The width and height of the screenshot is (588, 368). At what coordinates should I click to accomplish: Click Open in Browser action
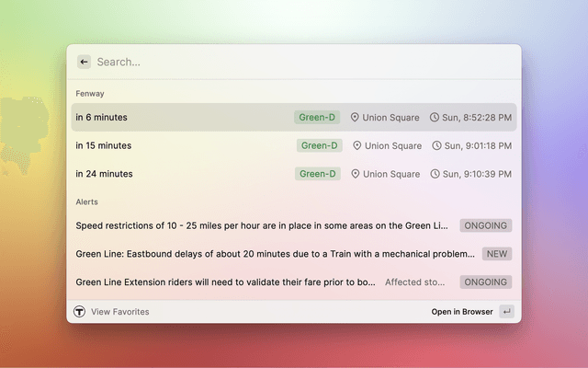[462, 312]
